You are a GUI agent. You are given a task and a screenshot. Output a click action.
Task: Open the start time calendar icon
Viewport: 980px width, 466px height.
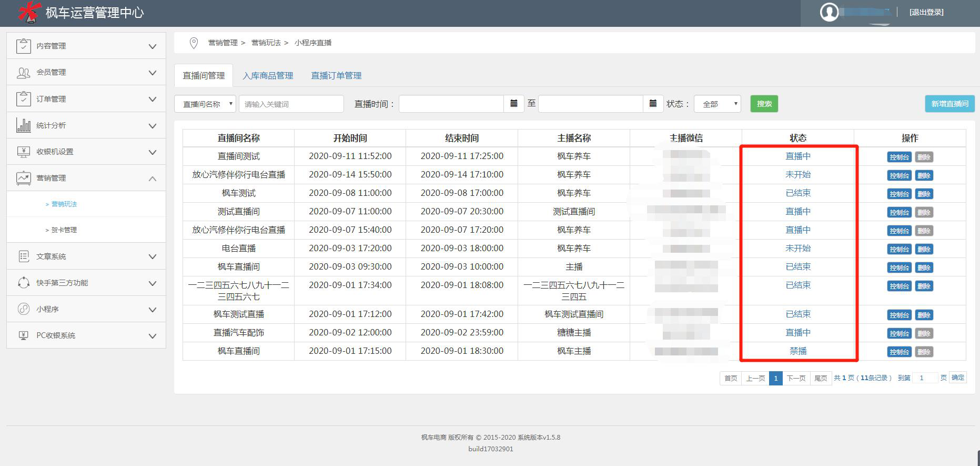click(x=514, y=104)
